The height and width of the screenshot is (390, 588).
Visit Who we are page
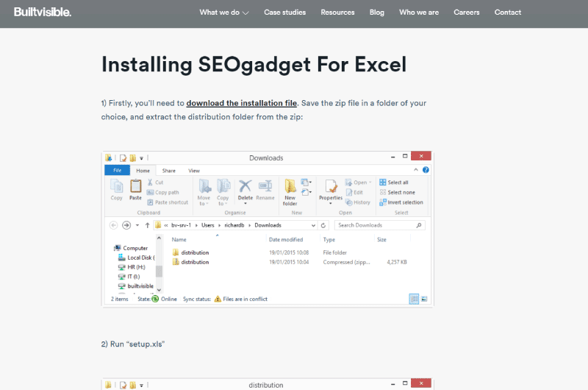point(419,13)
